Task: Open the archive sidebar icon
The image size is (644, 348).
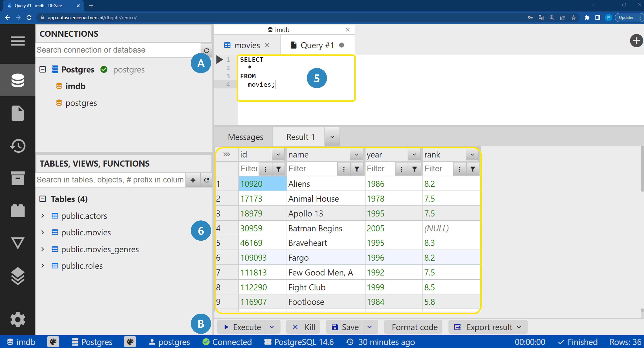Action: tap(18, 178)
